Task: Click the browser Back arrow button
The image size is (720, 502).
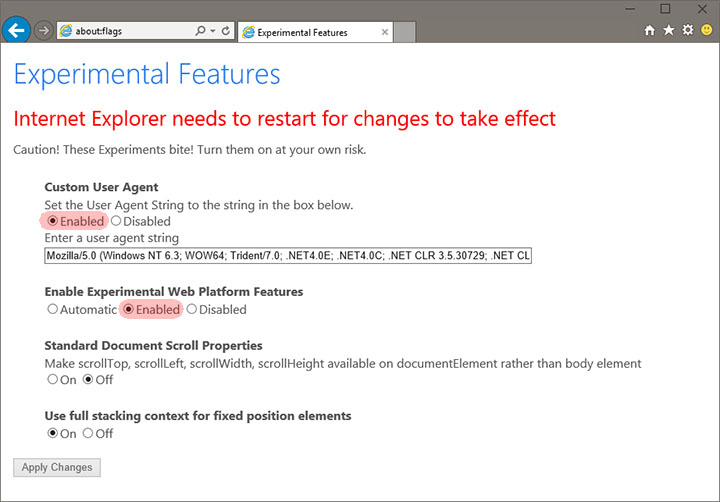Action: (16, 30)
